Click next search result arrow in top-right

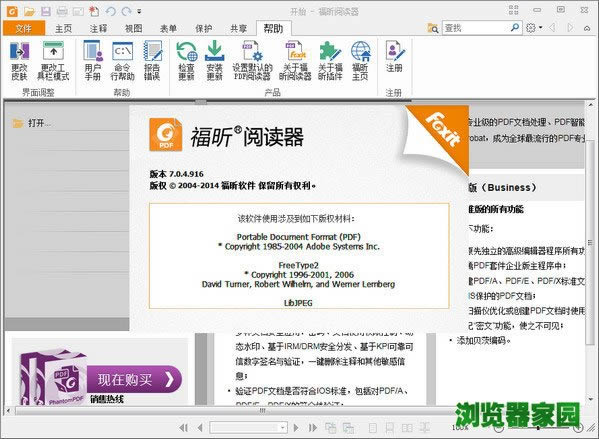click(570, 28)
